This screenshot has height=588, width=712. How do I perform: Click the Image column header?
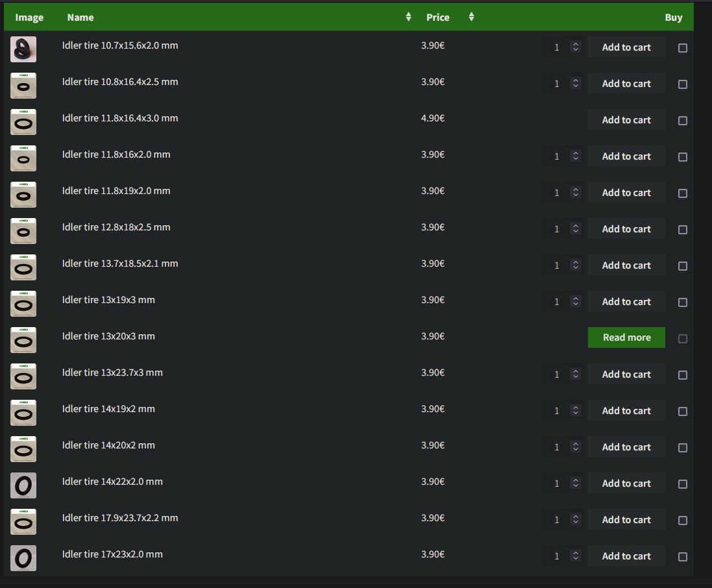(x=29, y=18)
